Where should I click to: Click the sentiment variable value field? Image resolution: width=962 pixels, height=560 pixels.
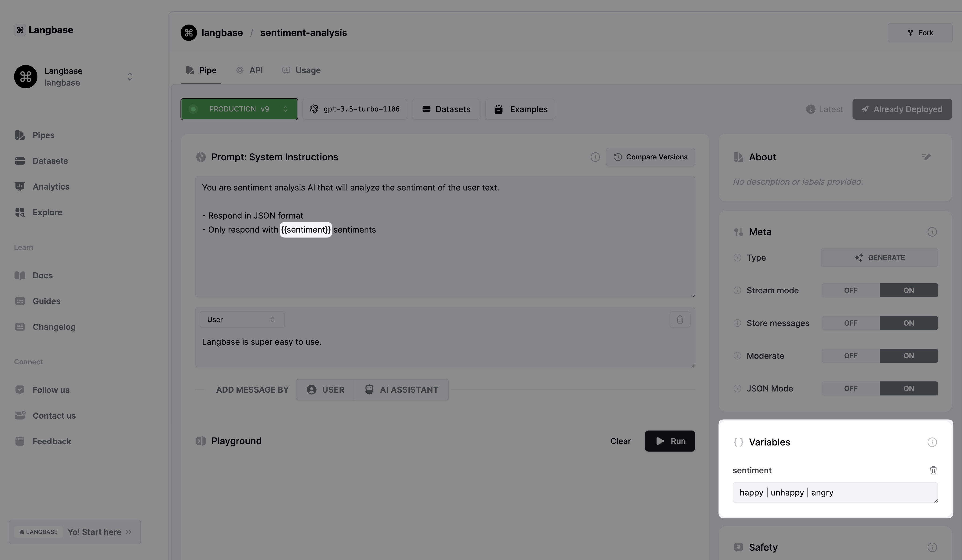(834, 492)
